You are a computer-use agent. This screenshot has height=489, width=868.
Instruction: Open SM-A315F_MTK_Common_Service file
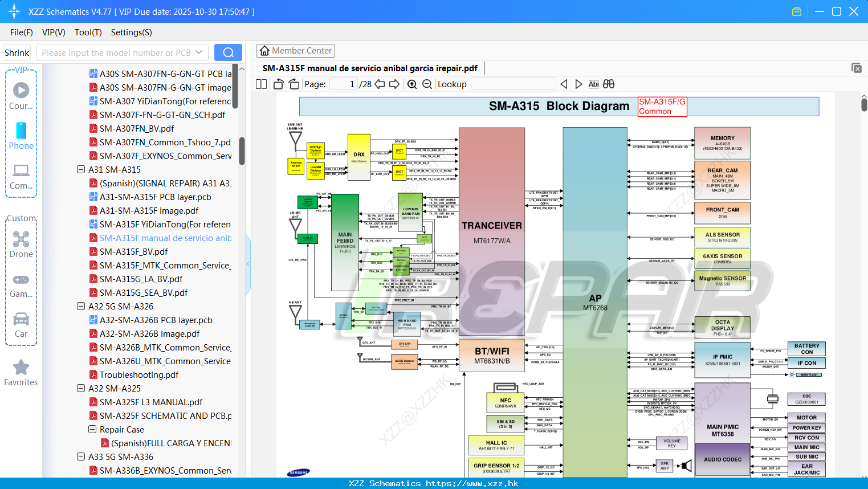(165, 265)
